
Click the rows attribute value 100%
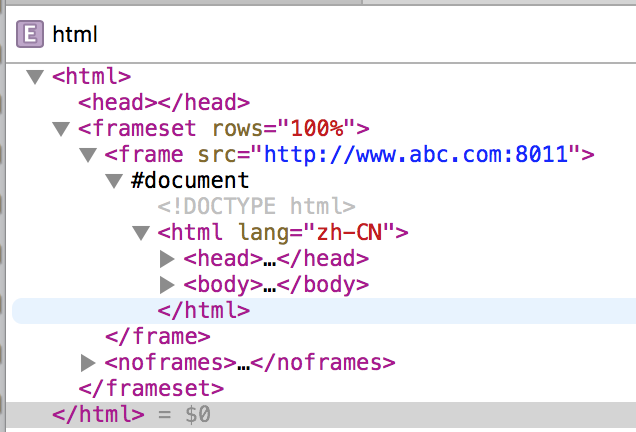(x=317, y=129)
